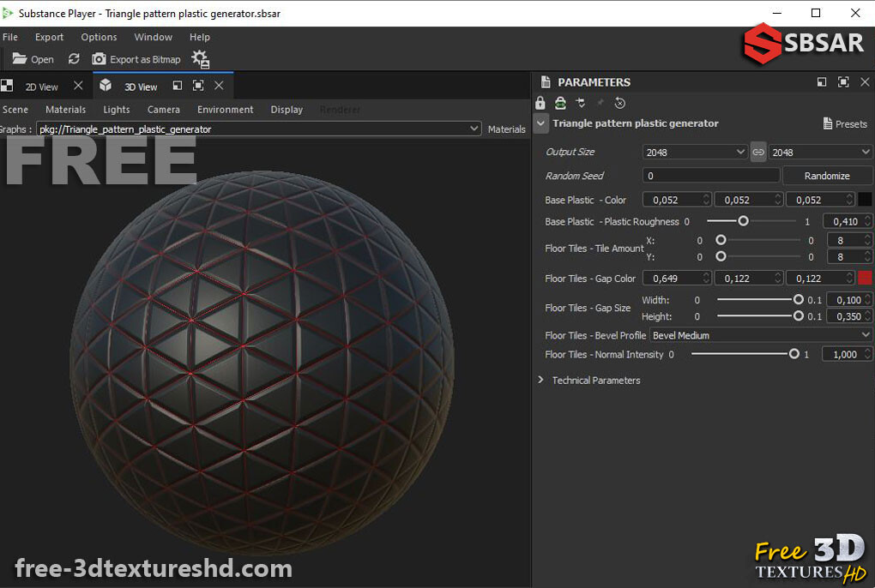Open the Materials menu in 3D View
The width and height of the screenshot is (875, 588).
coord(66,109)
